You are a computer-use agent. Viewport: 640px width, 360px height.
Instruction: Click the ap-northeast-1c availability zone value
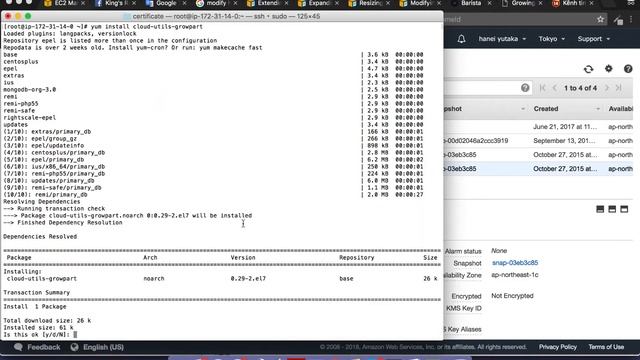[515, 275]
